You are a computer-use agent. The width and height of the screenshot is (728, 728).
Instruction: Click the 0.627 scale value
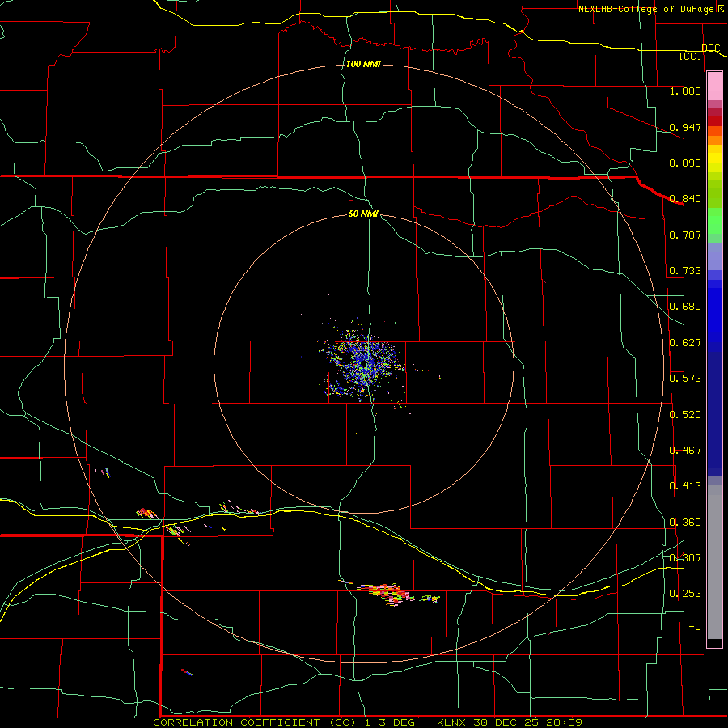coord(685,343)
